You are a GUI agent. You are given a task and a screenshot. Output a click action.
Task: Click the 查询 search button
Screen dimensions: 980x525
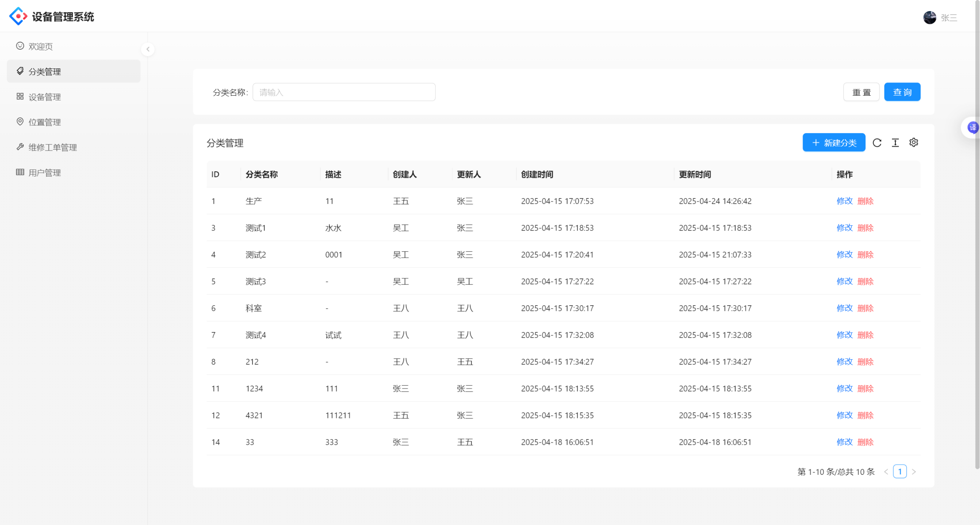902,92
